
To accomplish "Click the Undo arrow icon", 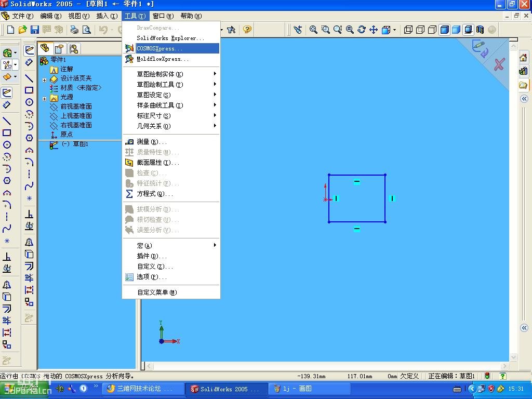I will pos(103,30).
